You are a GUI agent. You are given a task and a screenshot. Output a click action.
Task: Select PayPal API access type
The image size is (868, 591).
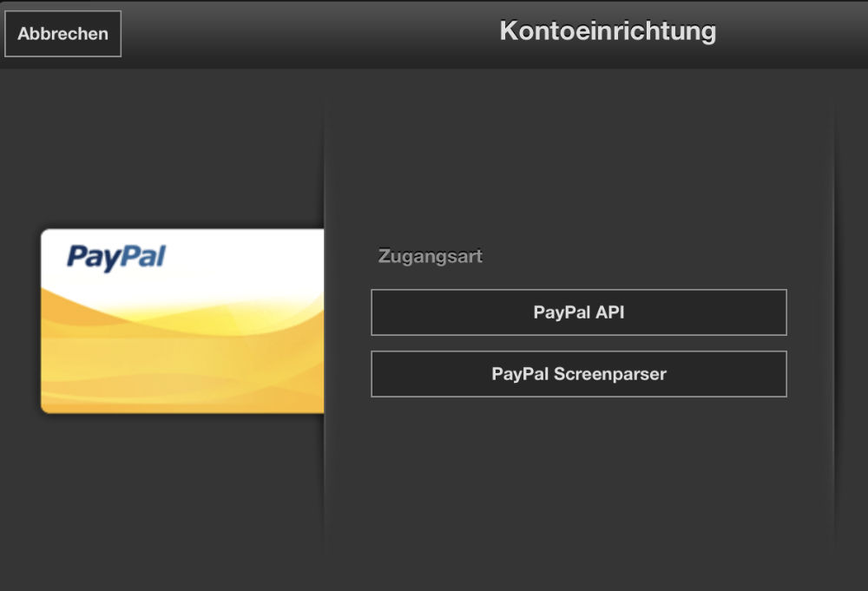point(578,312)
